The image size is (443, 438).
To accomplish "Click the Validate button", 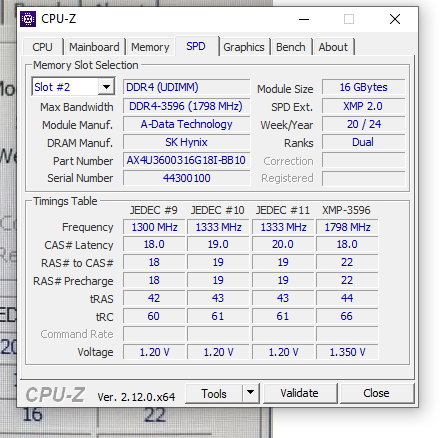I will pos(299,393).
